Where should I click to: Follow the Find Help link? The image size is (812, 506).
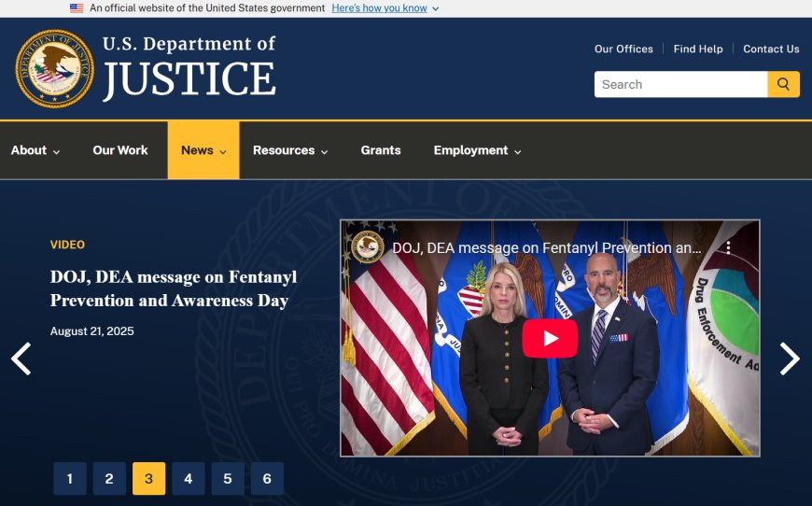pyautogui.click(x=698, y=49)
